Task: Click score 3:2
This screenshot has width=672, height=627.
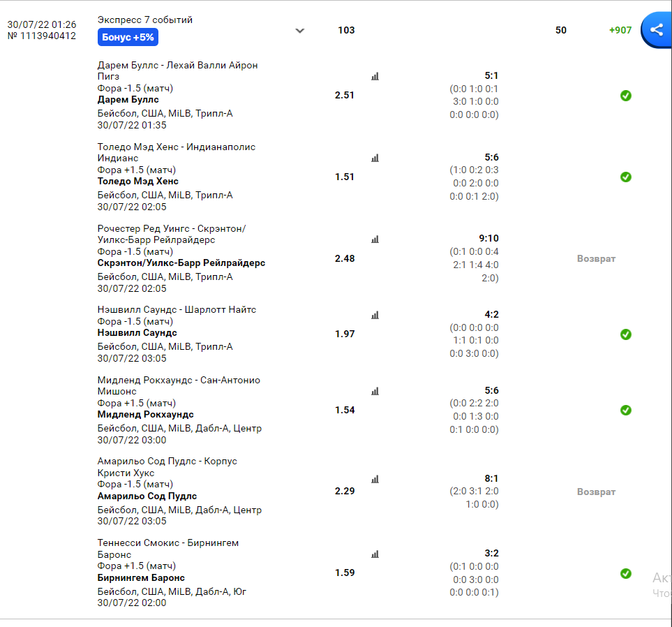Action: (x=491, y=553)
